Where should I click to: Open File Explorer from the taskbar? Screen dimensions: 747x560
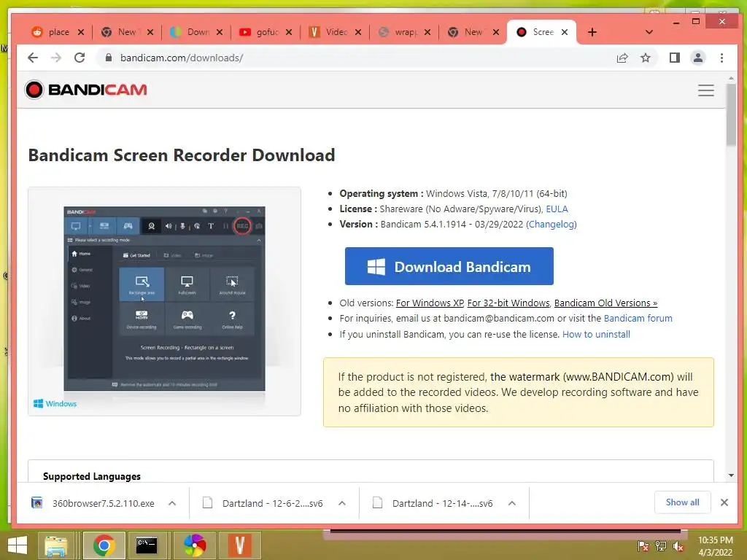coord(56,545)
